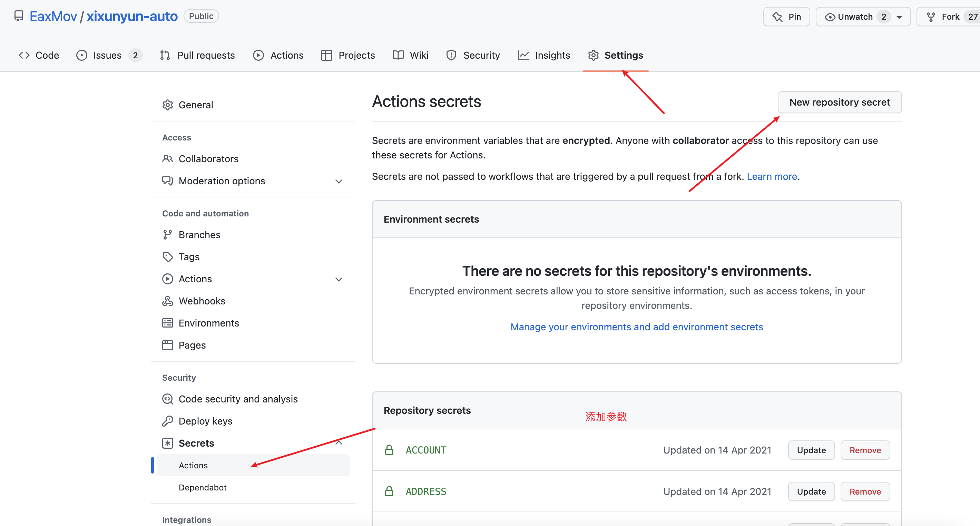The image size is (980, 526).
Task: Select Dependabot under Secrets
Action: [203, 488]
